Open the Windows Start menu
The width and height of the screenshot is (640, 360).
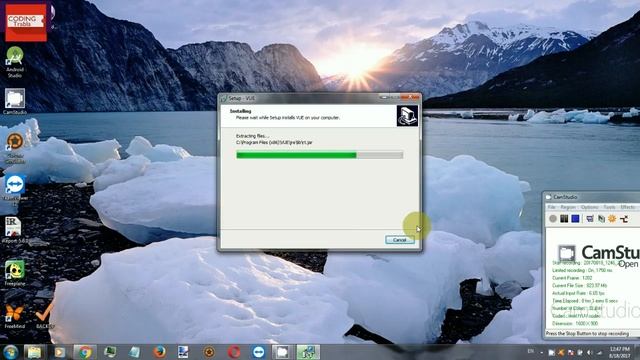(10, 352)
